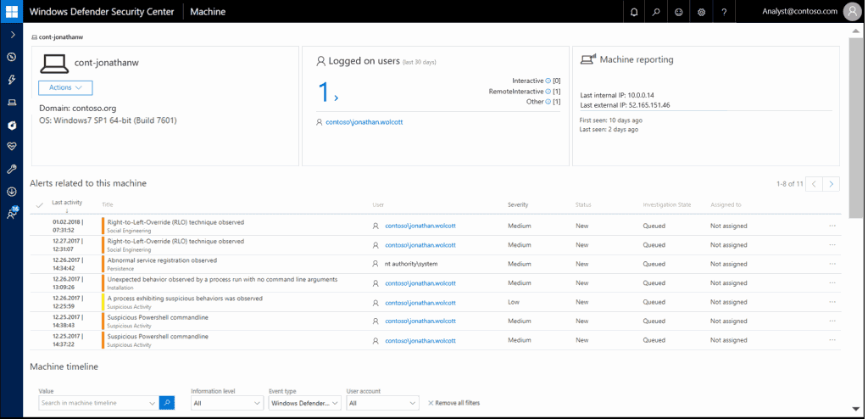868x419 pixels.
Task: Go to previous alerts page arrow
Action: 815,184
